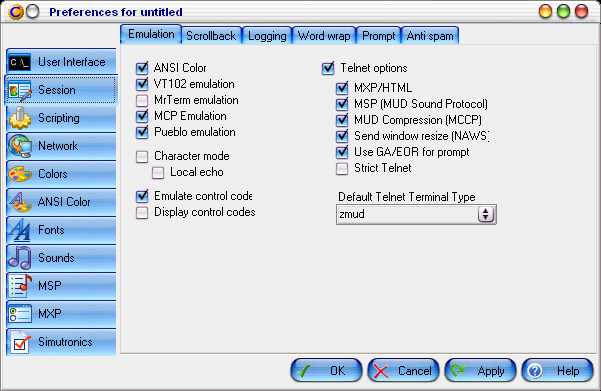
Task: Click the orange window control button
Action: tap(545, 12)
